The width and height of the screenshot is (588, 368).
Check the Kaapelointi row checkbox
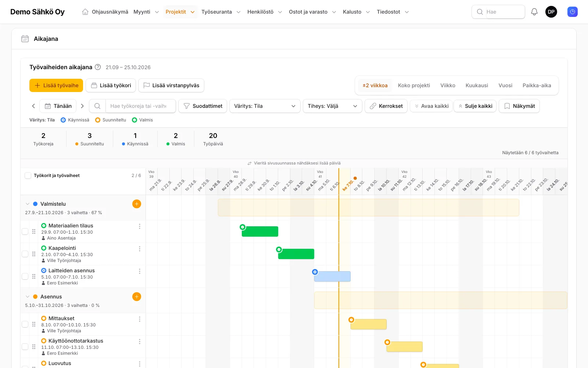tap(25, 254)
